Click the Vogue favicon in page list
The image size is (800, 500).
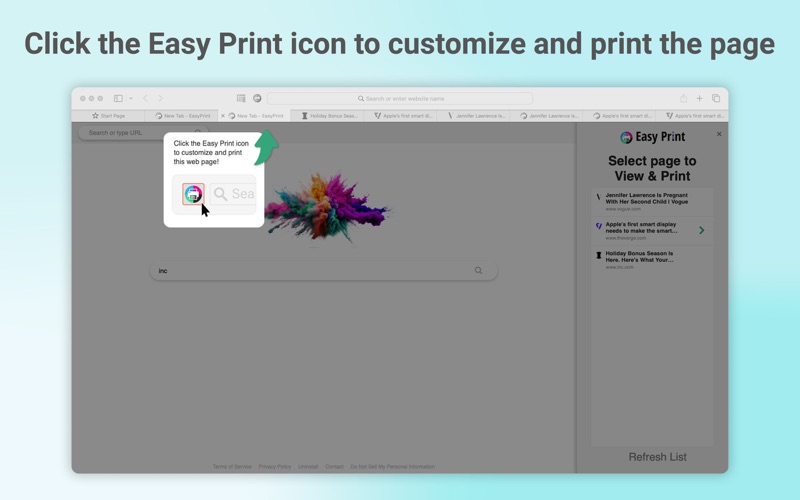coord(598,196)
